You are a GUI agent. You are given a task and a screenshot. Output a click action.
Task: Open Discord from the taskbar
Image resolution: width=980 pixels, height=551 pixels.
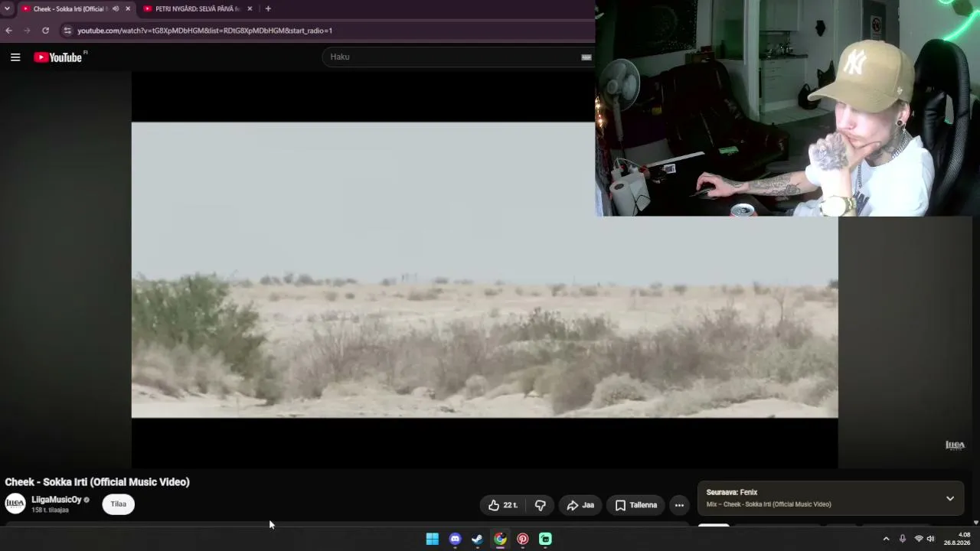(x=455, y=539)
